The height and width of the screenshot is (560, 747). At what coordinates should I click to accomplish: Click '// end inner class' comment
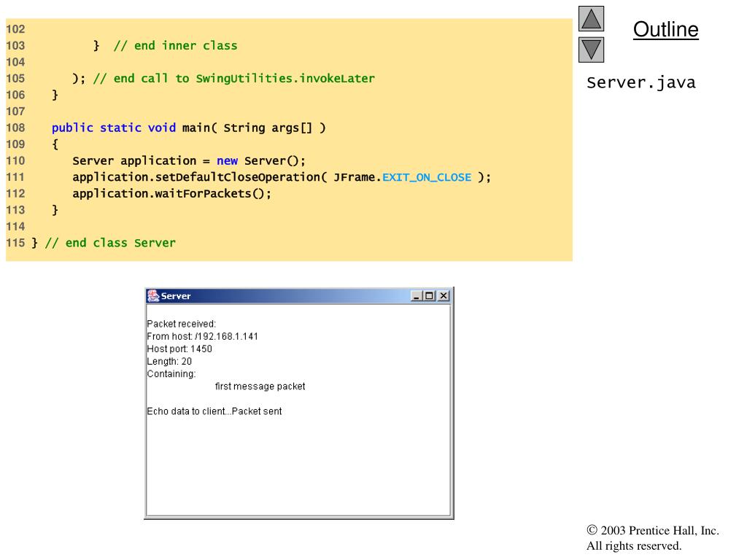pyautogui.click(x=175, y=46)
